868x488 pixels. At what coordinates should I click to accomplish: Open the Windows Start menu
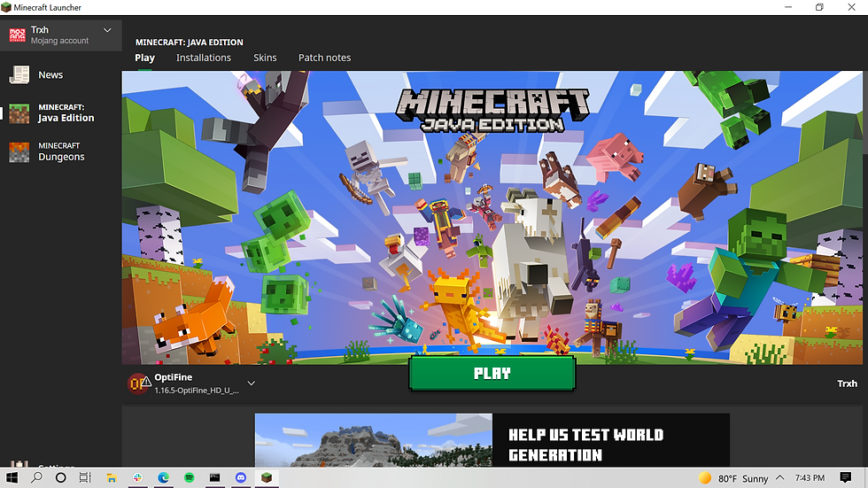(x=11, y=477)
